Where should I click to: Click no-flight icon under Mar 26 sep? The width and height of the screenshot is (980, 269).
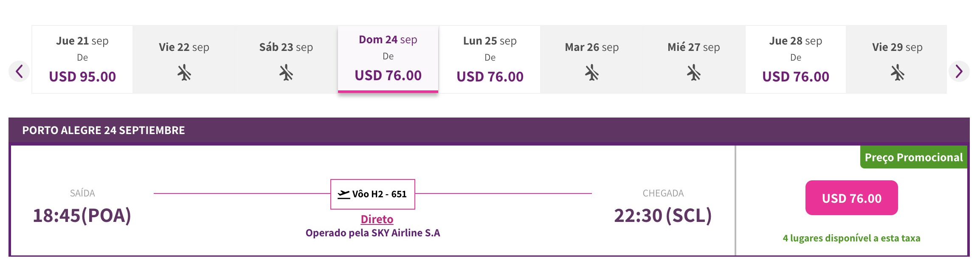click(x=592, y=73)
